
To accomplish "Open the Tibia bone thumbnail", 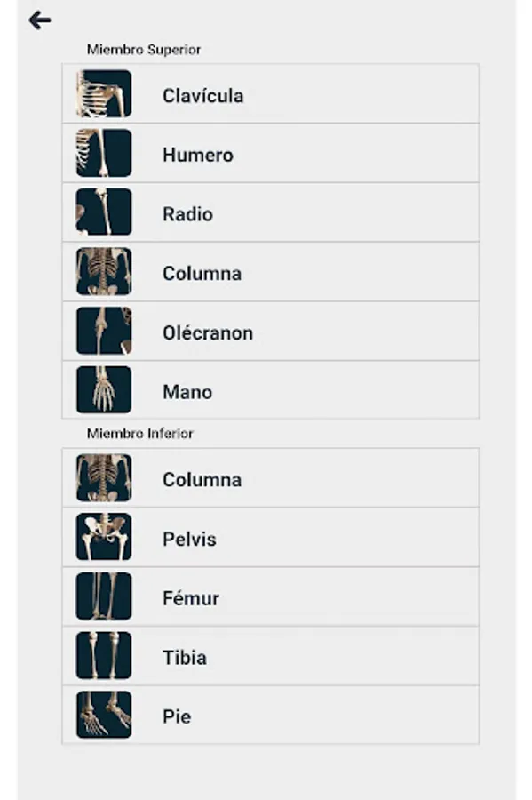I will [104, 656].
